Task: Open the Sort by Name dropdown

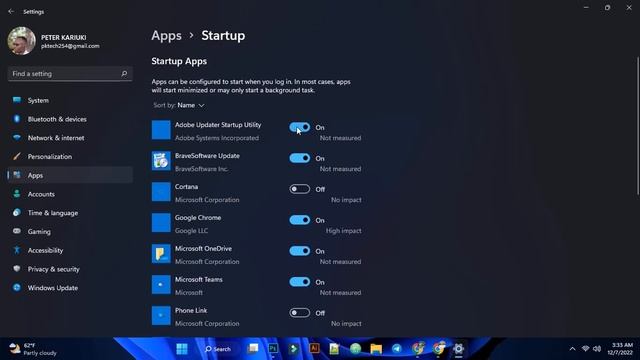Action: [179, 105]
